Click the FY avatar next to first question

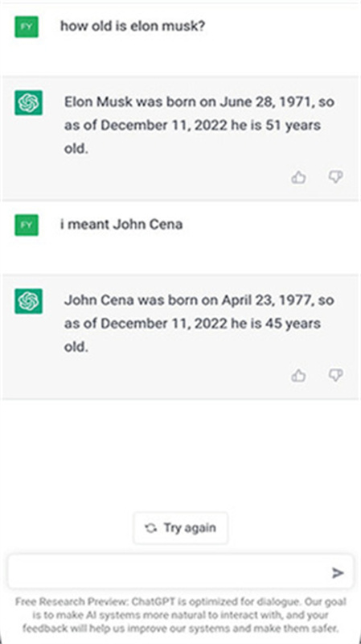(x=27, y=27)
